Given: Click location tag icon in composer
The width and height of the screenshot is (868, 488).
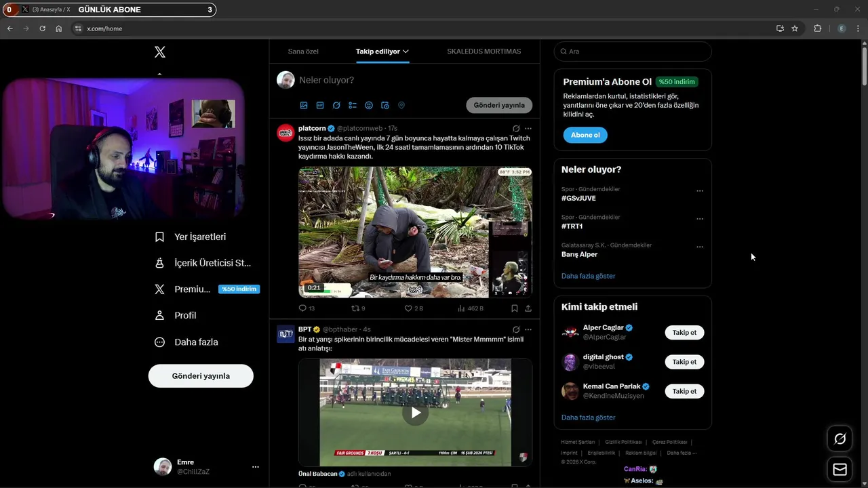Looking at the screenshot, I should pos(401,105).
